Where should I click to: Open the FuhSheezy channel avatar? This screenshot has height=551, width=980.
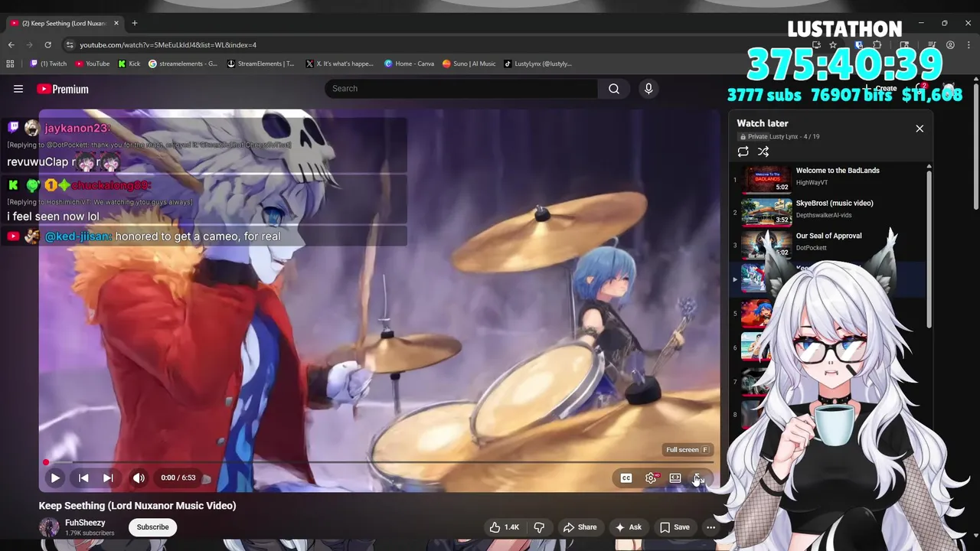(49, 527)
